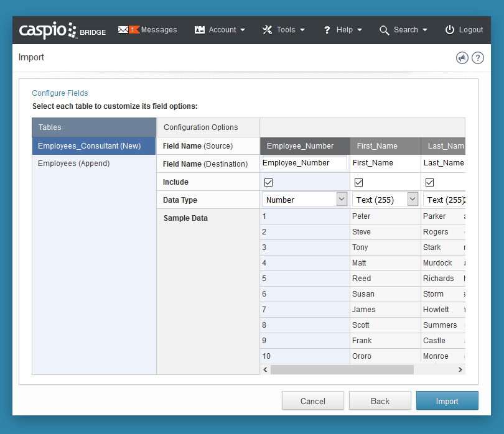Click the Last_Name destination field
The width and height of the screenshot is (504, 434).
(444, 163)
